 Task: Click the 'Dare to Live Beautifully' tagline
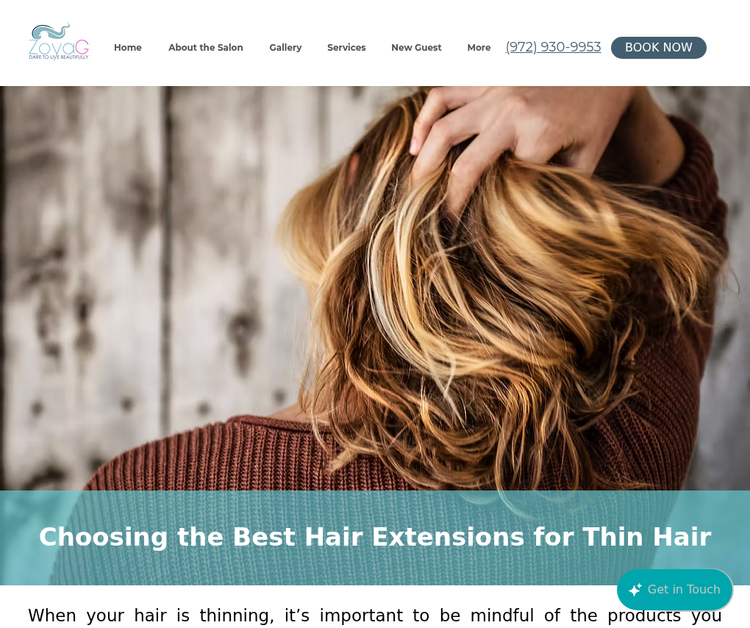click(x=58, y=57)
